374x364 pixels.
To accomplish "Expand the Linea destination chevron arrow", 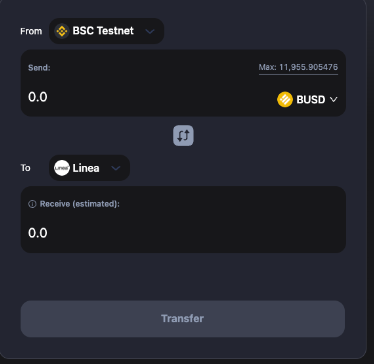I will point(116,168).
